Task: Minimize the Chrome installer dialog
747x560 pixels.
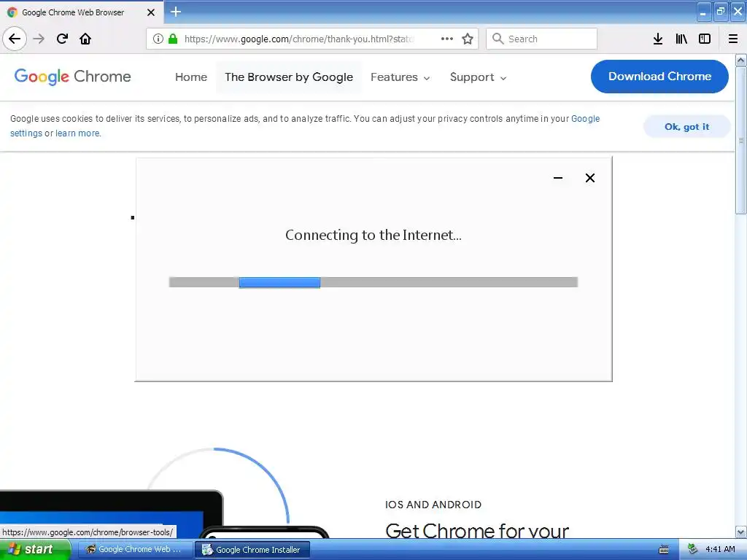Action: tap(558, 178)
